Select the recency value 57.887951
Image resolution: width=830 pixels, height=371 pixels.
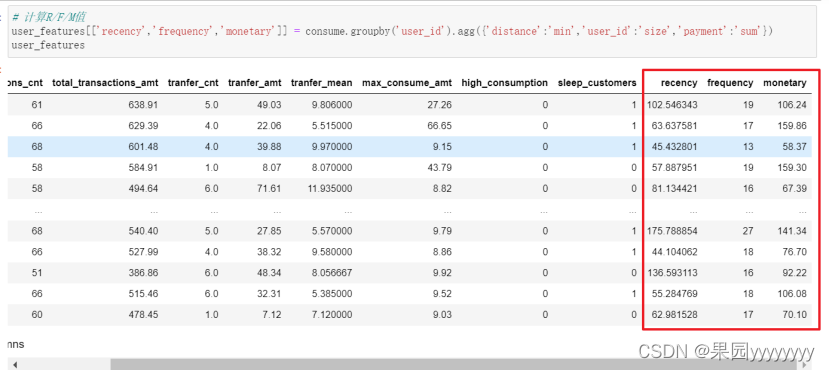click(x=674, y=167)
